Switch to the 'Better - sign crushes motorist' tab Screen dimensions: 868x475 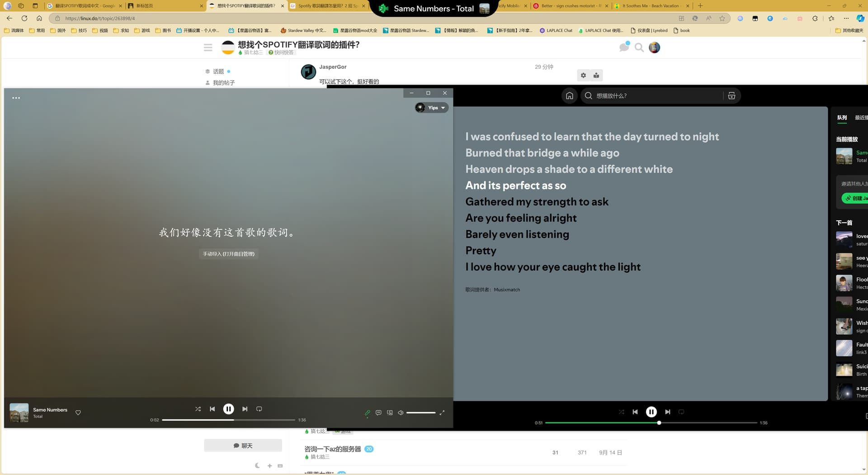(571, 6)
